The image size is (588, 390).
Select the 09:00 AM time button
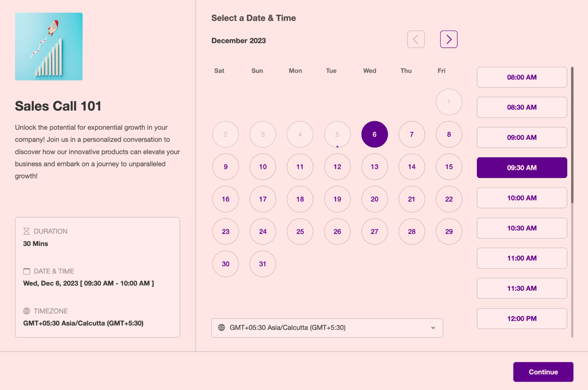click(522, 138)
